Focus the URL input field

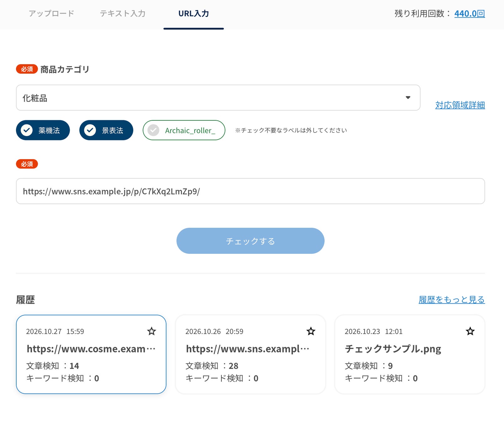click(x=250, y=191)
